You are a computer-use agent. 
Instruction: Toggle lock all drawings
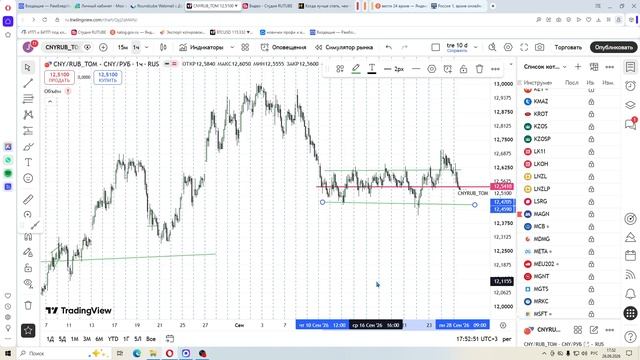click(x=28, y=268)
